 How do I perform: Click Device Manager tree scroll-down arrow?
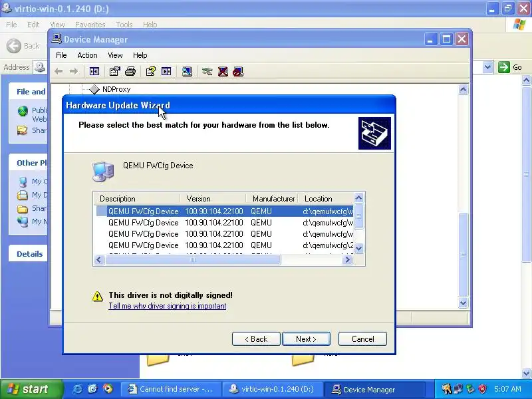tap(463, 303)
